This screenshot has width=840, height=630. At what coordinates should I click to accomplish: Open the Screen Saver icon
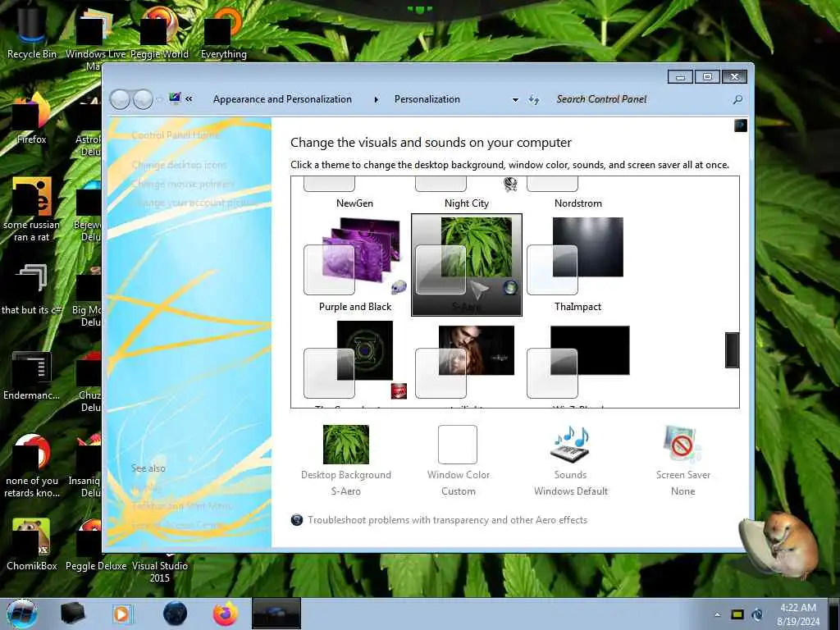pos(682,444)
